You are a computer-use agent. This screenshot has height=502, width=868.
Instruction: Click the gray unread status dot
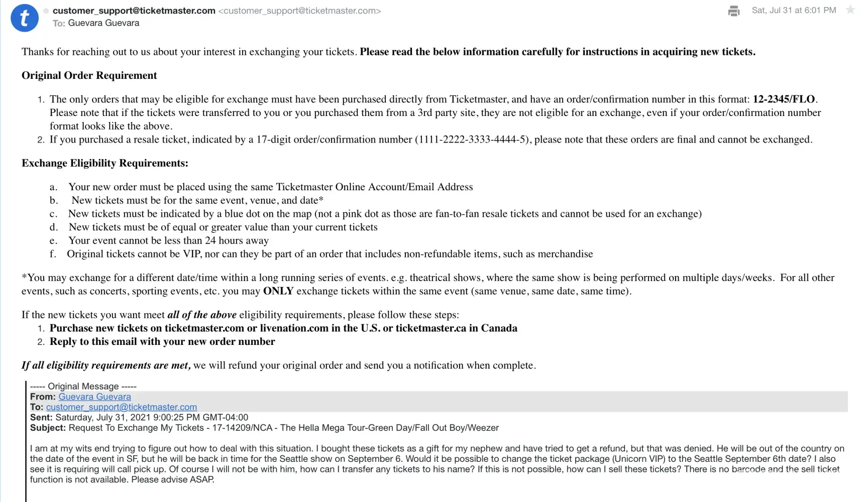pos(46,11)
